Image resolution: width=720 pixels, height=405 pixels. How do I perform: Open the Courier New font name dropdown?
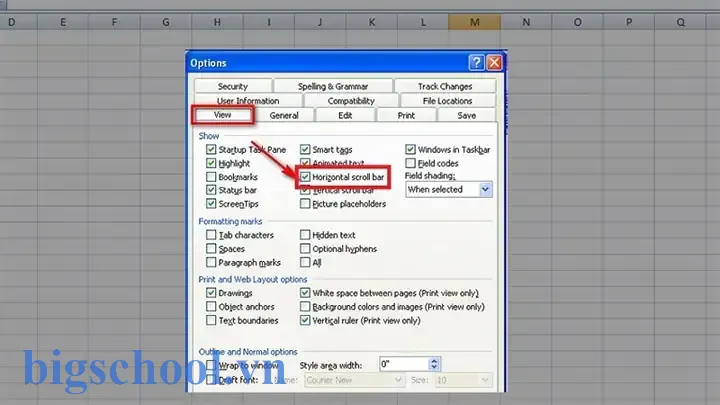click(398, 380)
